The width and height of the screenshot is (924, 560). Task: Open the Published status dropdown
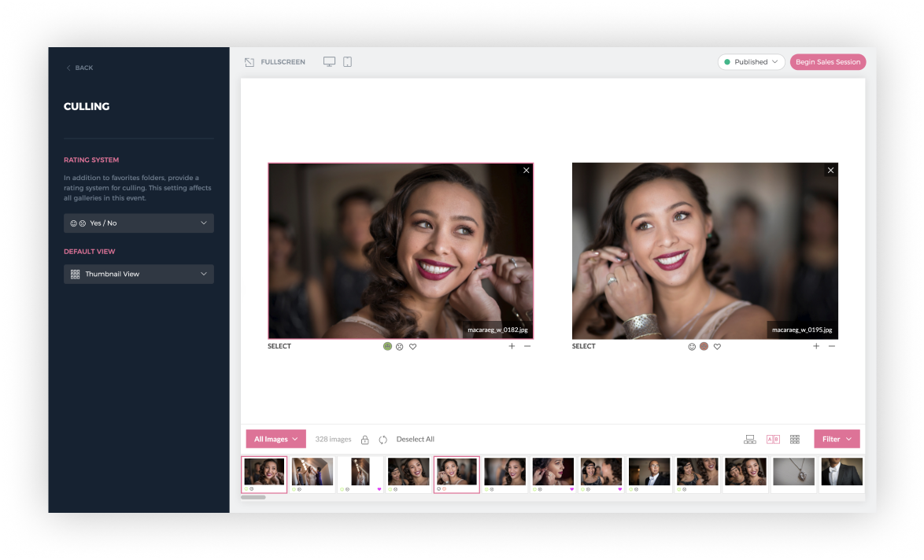751,62
